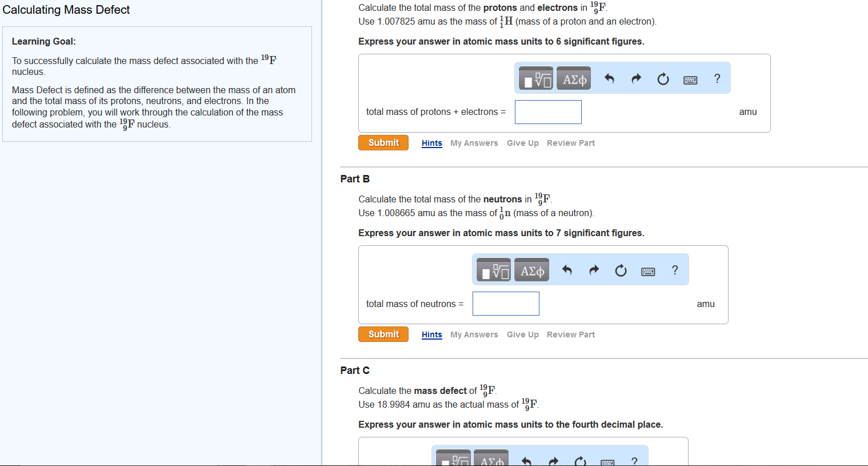This screenshot has height=466, width=868.
Task: Open My Answers under protons answer box
Action: 474,143
